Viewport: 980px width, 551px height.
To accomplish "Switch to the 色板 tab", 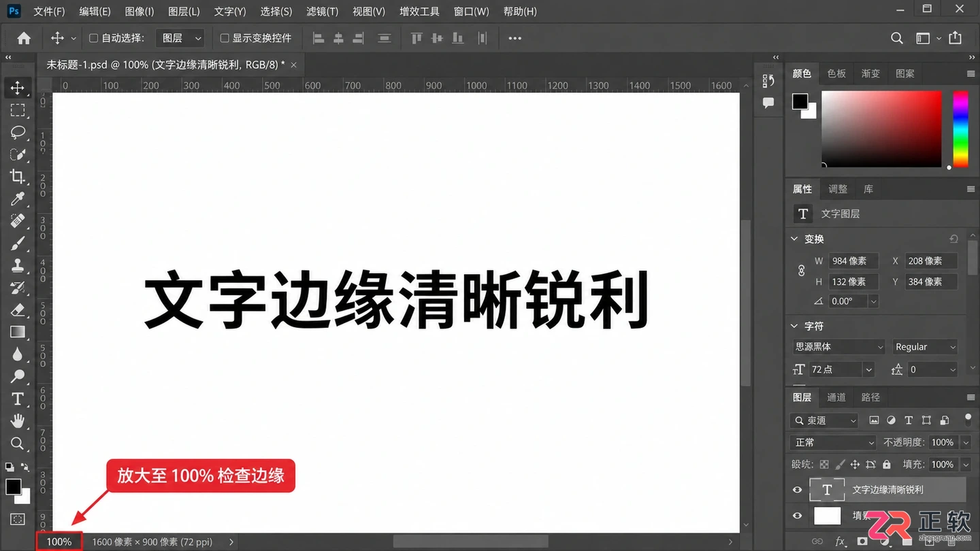I will (836, 73).
